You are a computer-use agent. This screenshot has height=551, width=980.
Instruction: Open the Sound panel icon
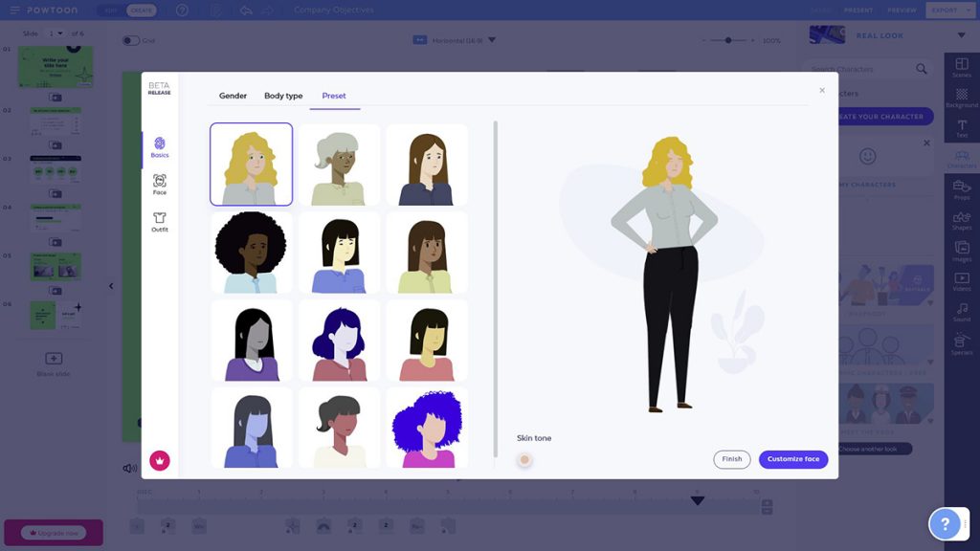pyautogui.click(x=962, y=312)
